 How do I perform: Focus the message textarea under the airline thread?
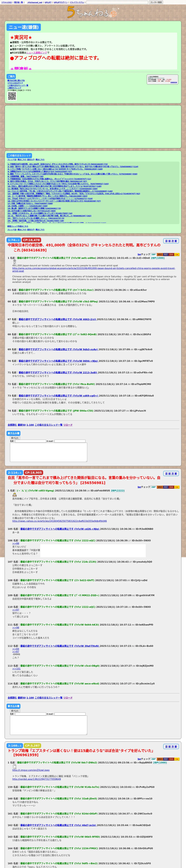[49, 452]
